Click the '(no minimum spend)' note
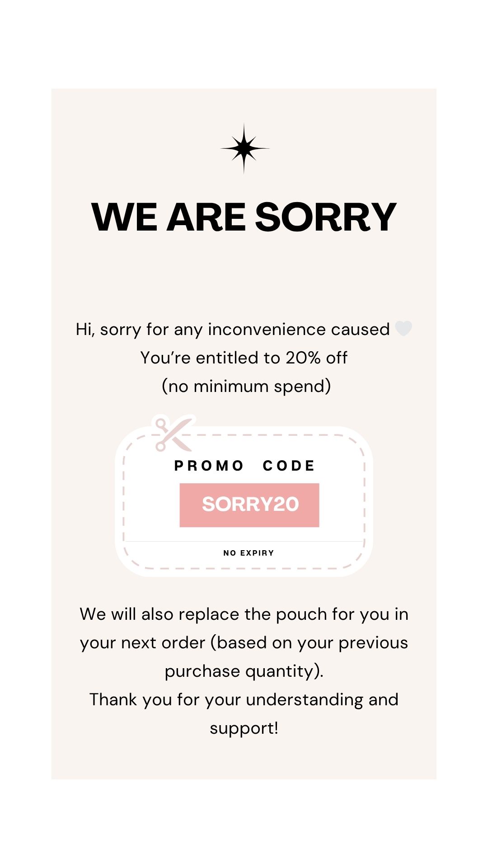The width and height of the screenshot is (488, 868). [246, 387]
